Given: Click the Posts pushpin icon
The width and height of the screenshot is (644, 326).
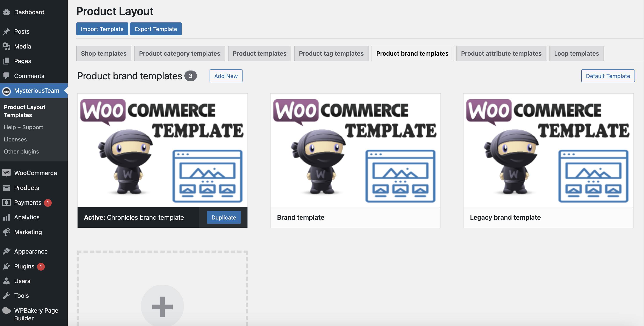Looking at the screenshot, I should 6,31.
